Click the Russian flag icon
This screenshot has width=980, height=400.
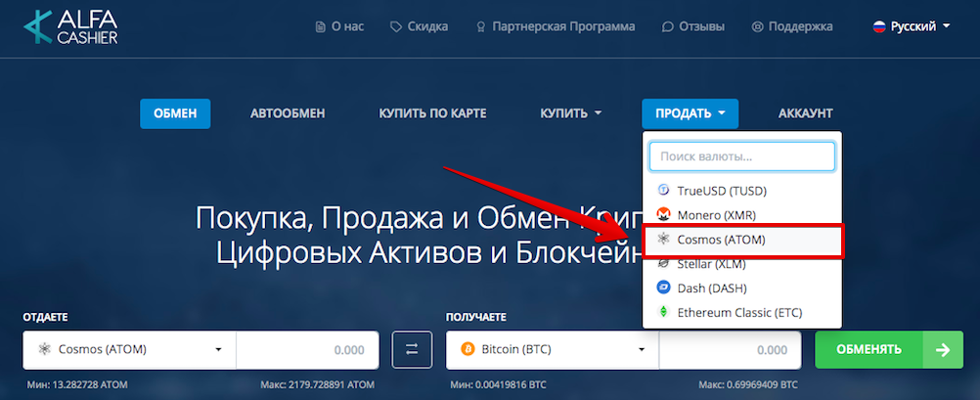pos(879,26)
